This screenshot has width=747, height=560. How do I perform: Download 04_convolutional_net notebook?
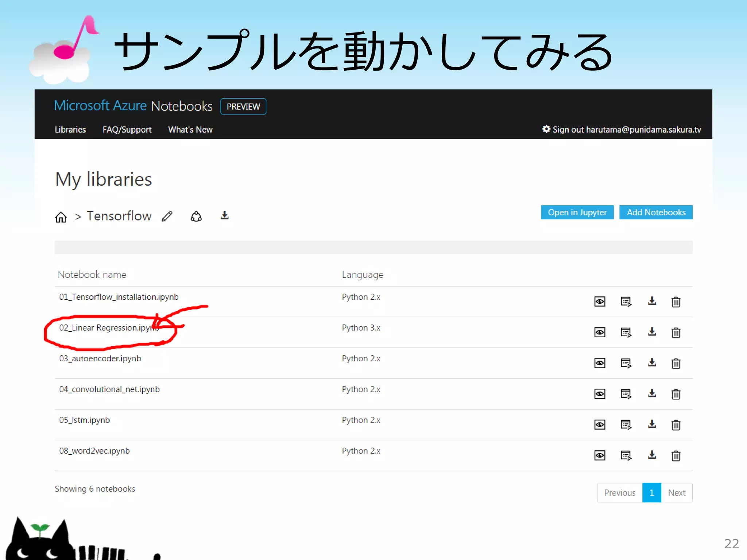tap(652, 393)
